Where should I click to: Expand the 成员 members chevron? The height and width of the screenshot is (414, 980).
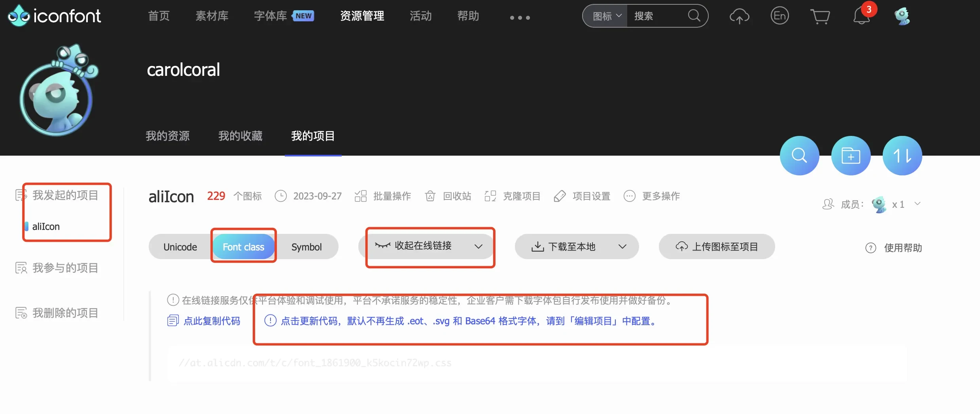click(x=918, y=204)
